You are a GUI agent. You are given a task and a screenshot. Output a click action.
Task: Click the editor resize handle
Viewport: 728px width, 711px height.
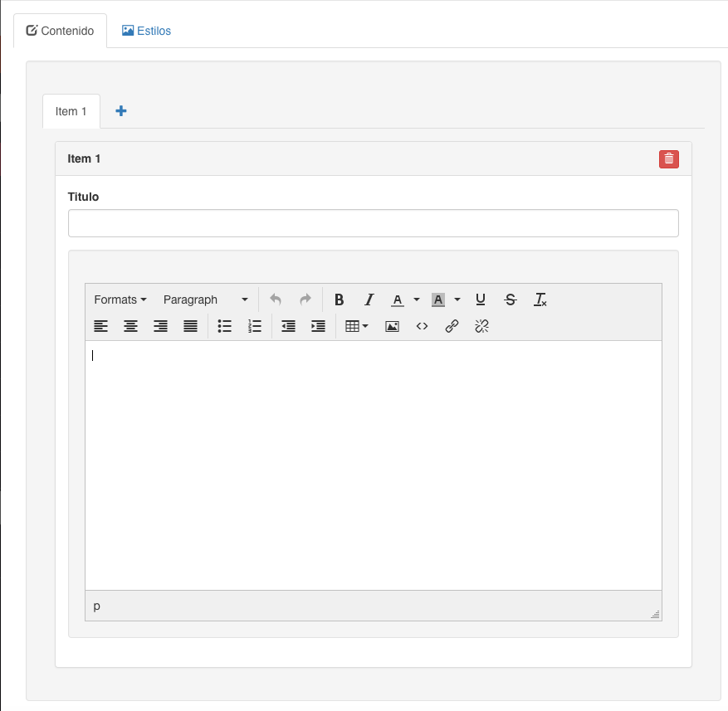coord(655,614)
